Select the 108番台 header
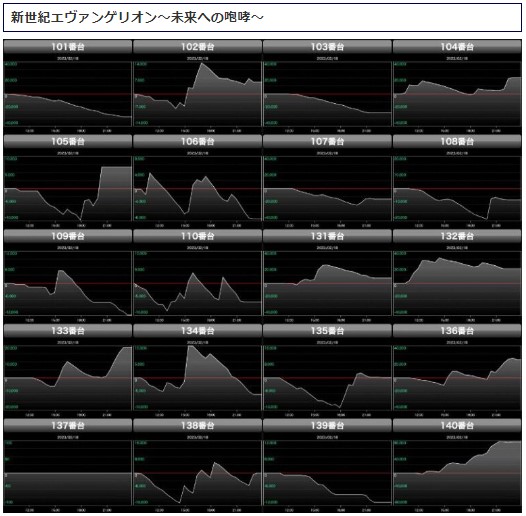 point(457,141)
